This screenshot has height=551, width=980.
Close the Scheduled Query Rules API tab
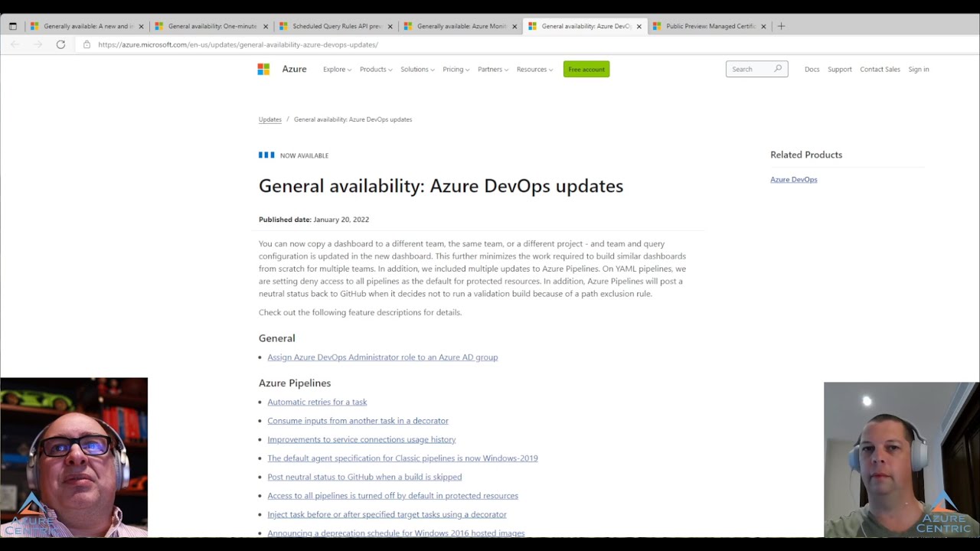[390, 26]
